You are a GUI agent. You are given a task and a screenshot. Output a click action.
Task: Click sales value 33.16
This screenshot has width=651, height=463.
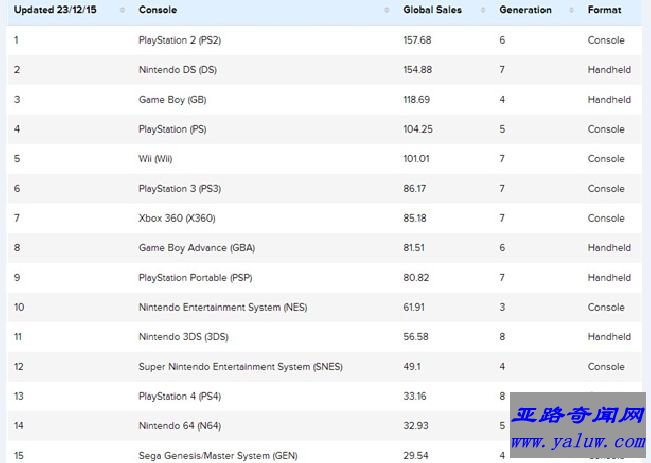[x=415, y=396]
